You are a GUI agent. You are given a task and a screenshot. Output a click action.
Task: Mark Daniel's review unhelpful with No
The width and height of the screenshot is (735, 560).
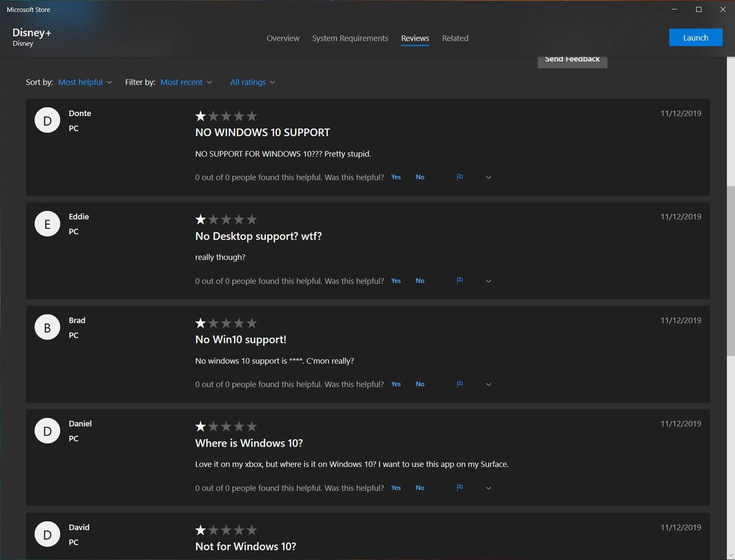(x=420, y=488)
